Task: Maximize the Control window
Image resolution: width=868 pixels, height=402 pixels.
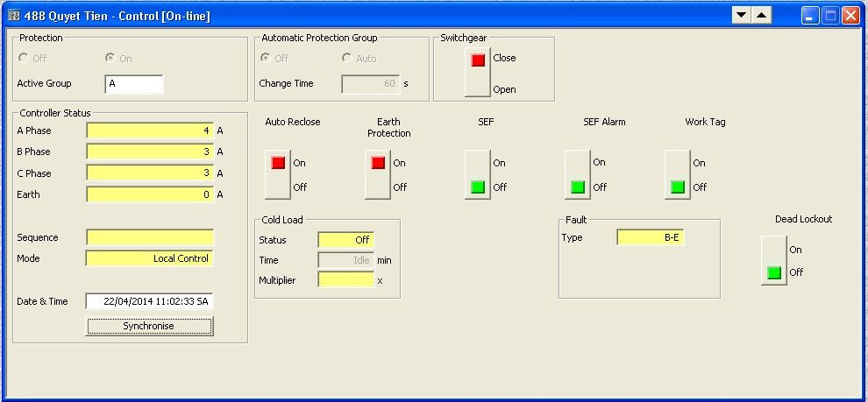Action: coord(830,16)
